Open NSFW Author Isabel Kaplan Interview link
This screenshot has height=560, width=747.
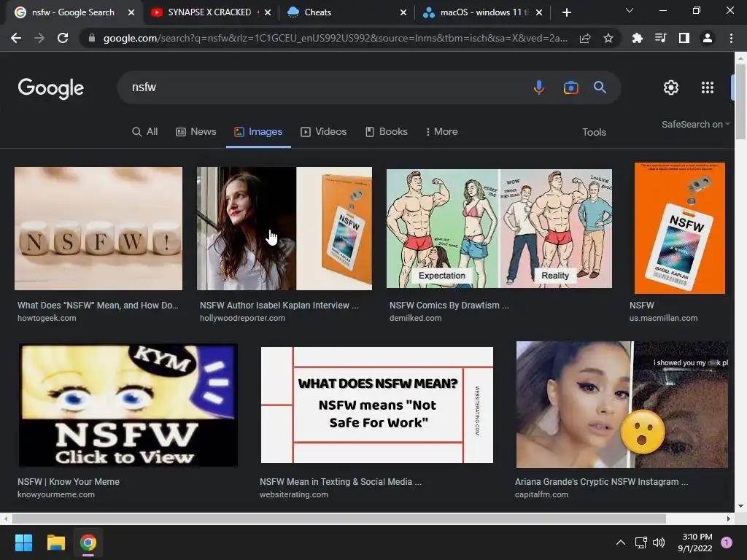click(x=279, y=306)
